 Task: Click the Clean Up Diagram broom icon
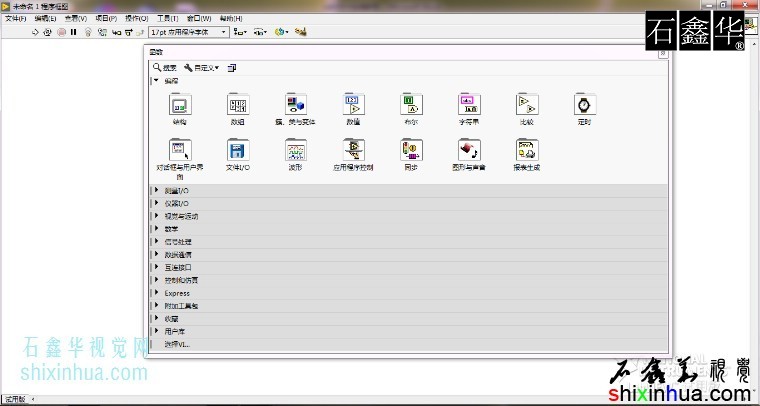point(301,32)
